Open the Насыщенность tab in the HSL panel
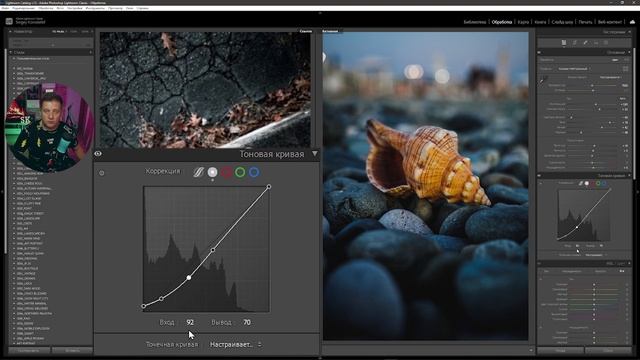This screenshot has width=640, height=360. pyautogui.click(x=571, y=271)
